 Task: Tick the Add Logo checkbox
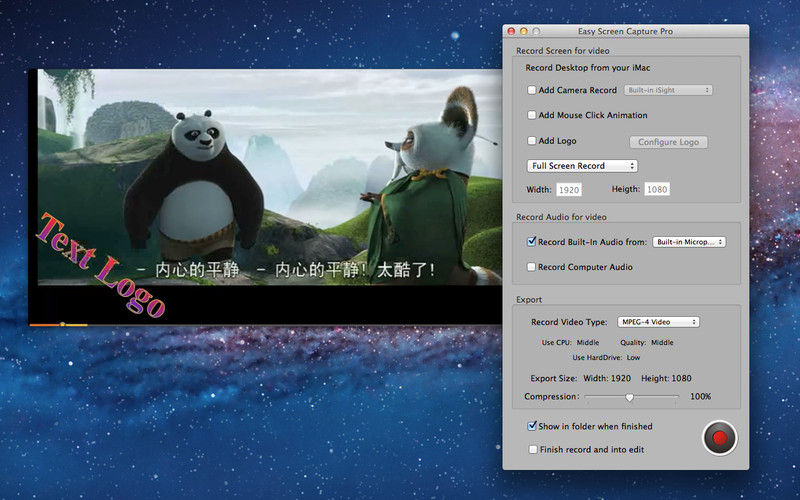[x=532, y=140]
